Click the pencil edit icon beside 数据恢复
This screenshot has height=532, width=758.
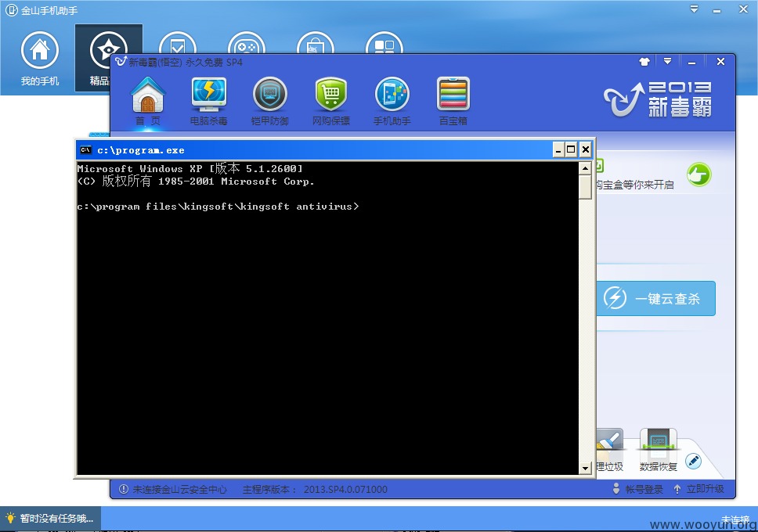(x=693, y=461)
